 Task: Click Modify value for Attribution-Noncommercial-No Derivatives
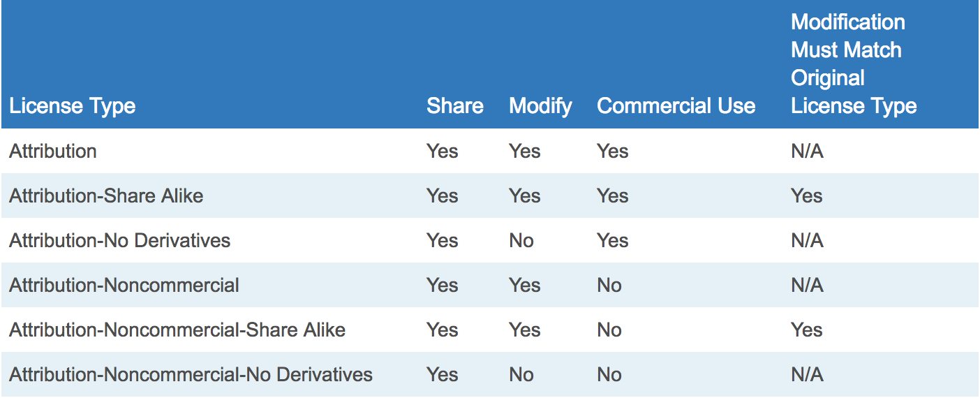521,374
